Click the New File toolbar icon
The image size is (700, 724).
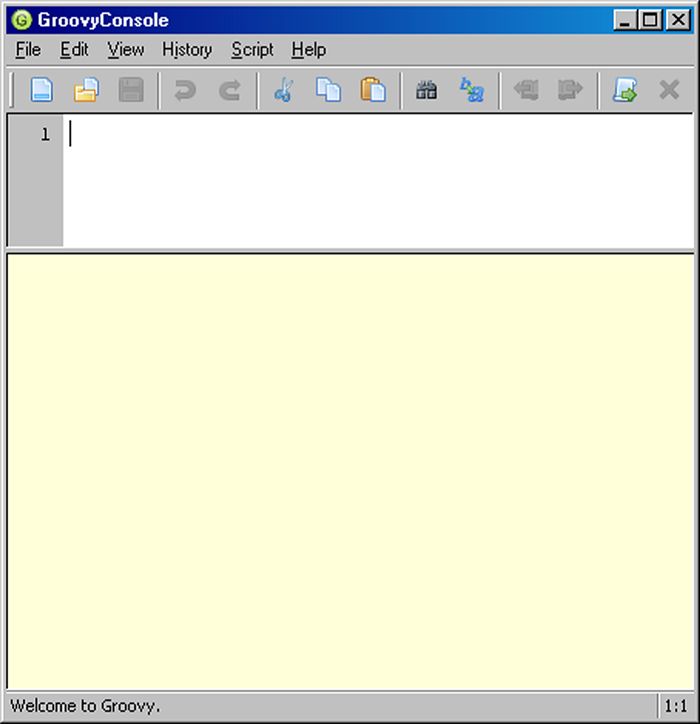(41, 90)
